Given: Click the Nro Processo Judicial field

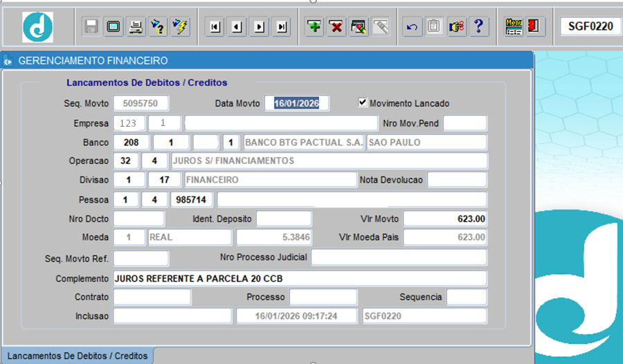Looking at the screenshot, I should [398, 257].
